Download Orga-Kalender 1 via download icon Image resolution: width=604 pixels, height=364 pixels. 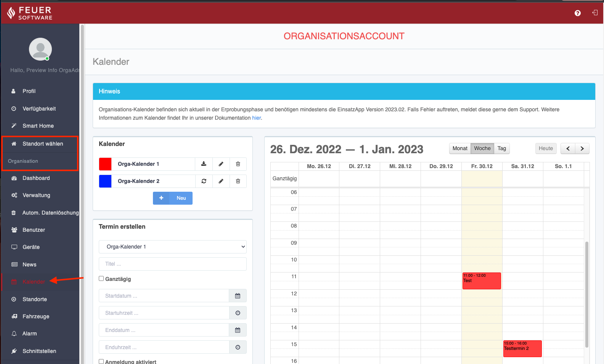pyautogui.click(x=204, y=164)
